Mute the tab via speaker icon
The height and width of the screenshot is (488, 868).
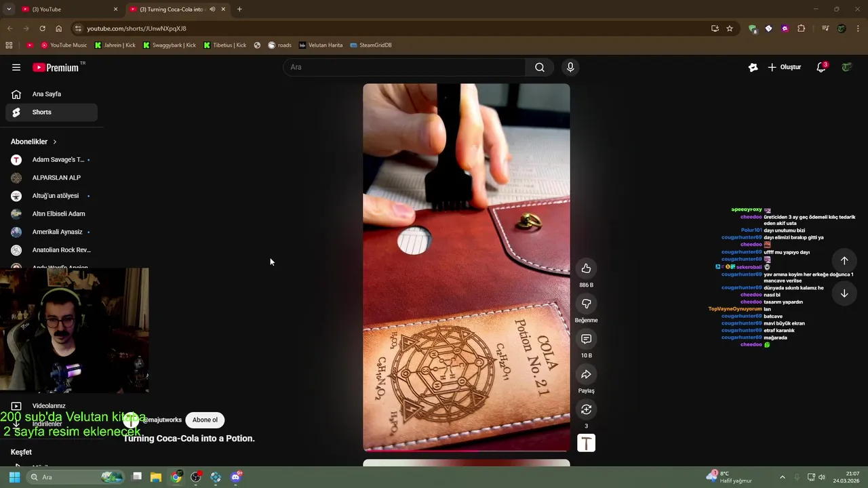[212, 9]
